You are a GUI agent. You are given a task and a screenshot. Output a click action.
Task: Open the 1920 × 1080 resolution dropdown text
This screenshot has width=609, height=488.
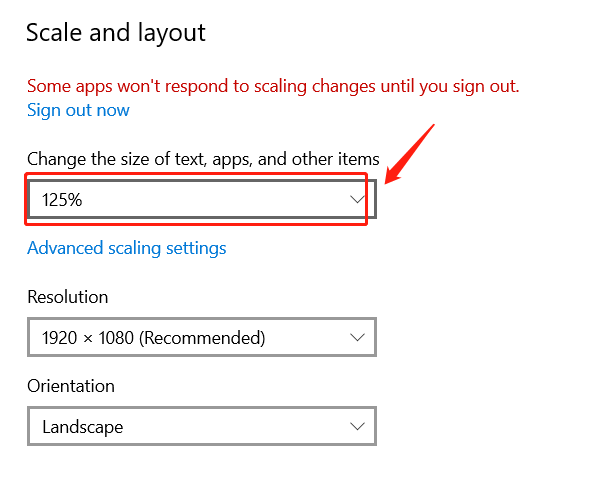(153, 338)
